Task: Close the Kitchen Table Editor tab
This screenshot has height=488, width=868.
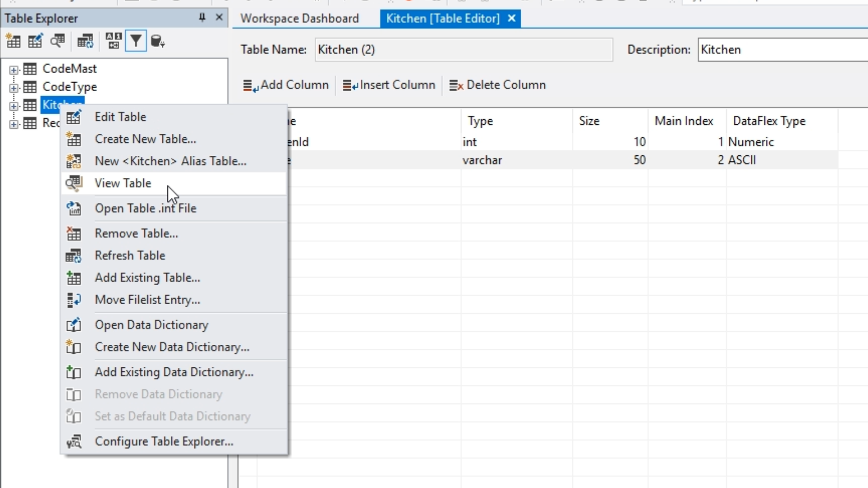Action: click(512, 19)
